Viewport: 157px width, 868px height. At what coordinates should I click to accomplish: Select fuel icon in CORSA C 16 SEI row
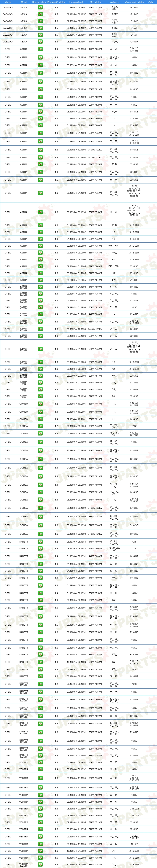pyautogui.click(x=40, y=525)
